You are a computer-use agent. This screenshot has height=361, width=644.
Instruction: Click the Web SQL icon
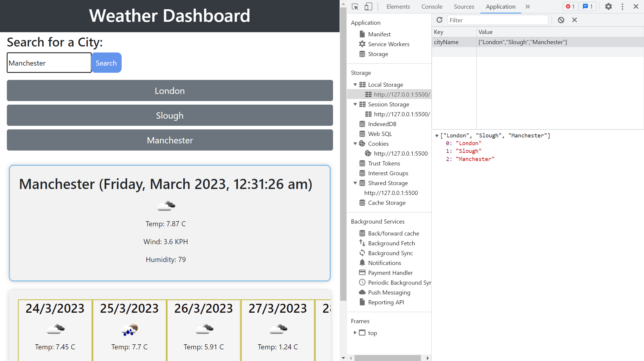pyautogui.click(x=363, y=134)
